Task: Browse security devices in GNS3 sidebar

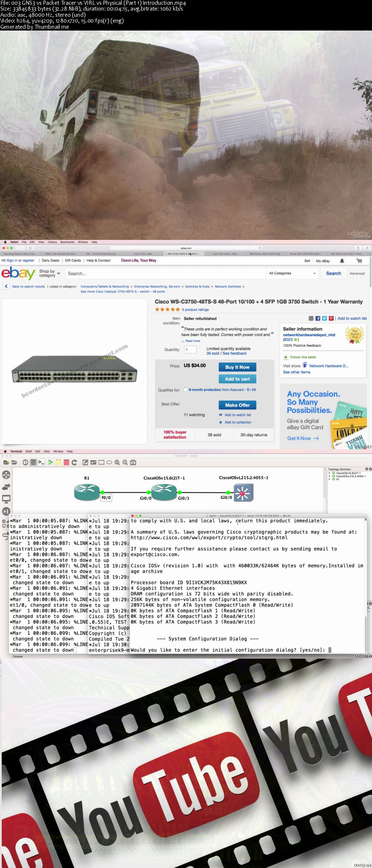Action: click(x=6, y=511)
